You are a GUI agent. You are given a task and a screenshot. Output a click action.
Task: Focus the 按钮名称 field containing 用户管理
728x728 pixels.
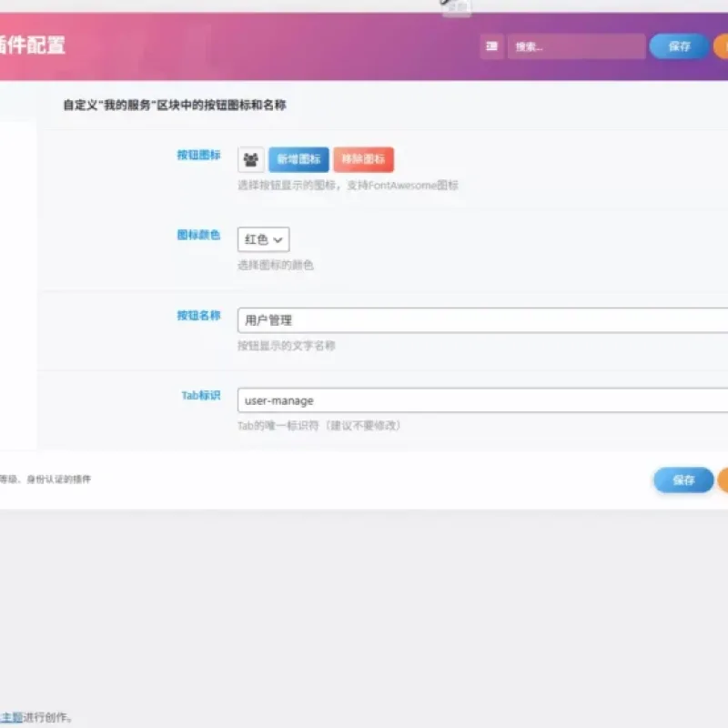[483, 320]
